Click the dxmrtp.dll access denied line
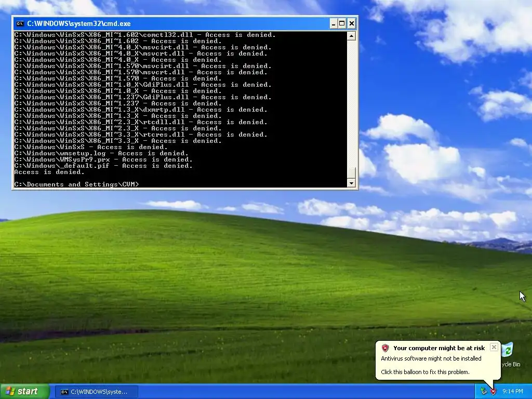The width and height of the screenshot is (532, 399). (x=141, y=110)
